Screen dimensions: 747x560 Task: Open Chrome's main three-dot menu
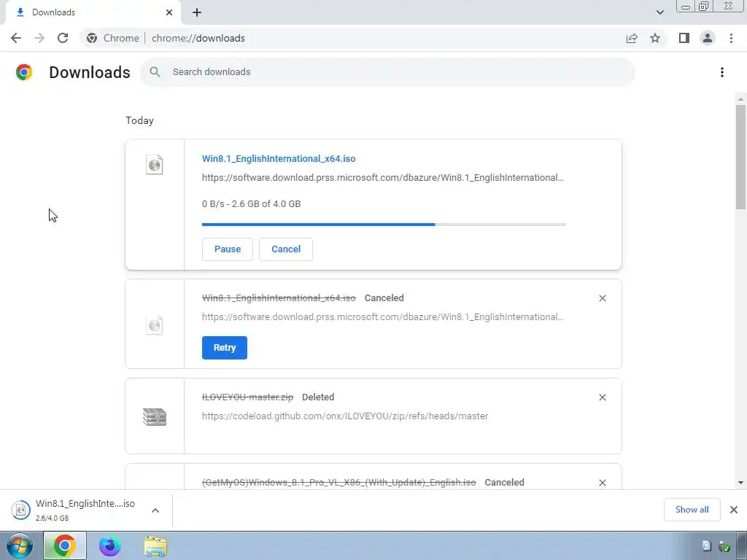coord(731,38)
